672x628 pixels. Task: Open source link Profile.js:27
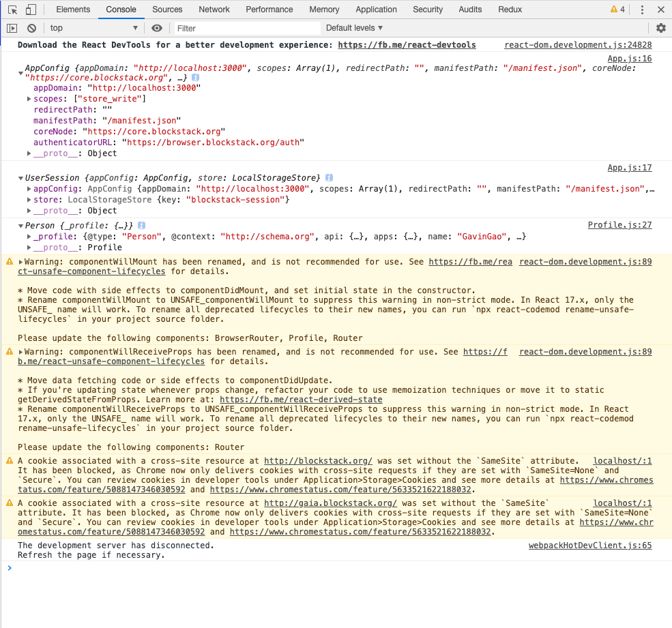(619, 225)
